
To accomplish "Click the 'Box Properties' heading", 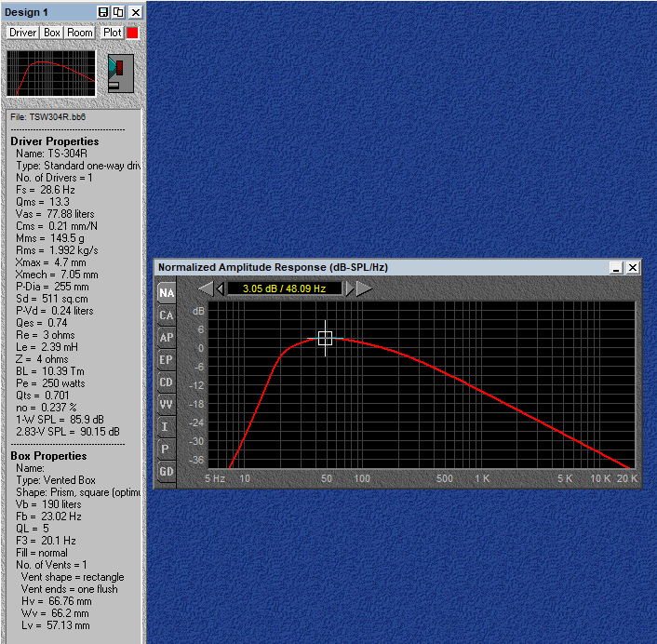I will 48,456.
